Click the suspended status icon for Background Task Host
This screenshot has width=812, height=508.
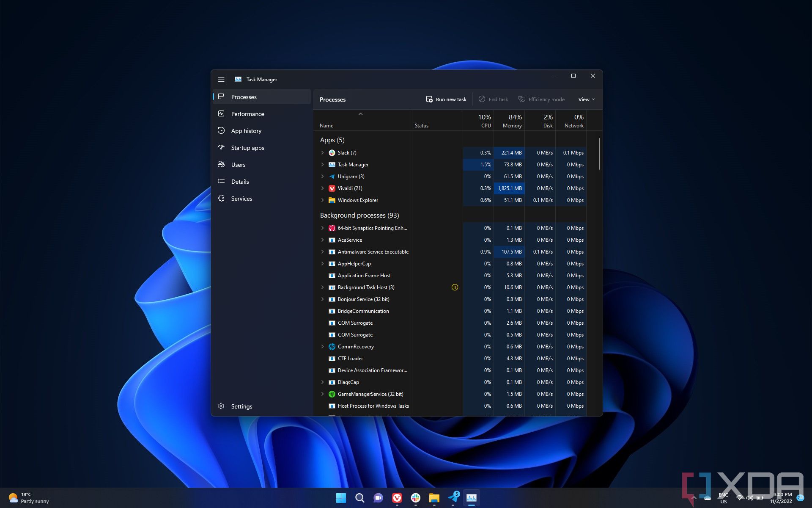point(455,287)
